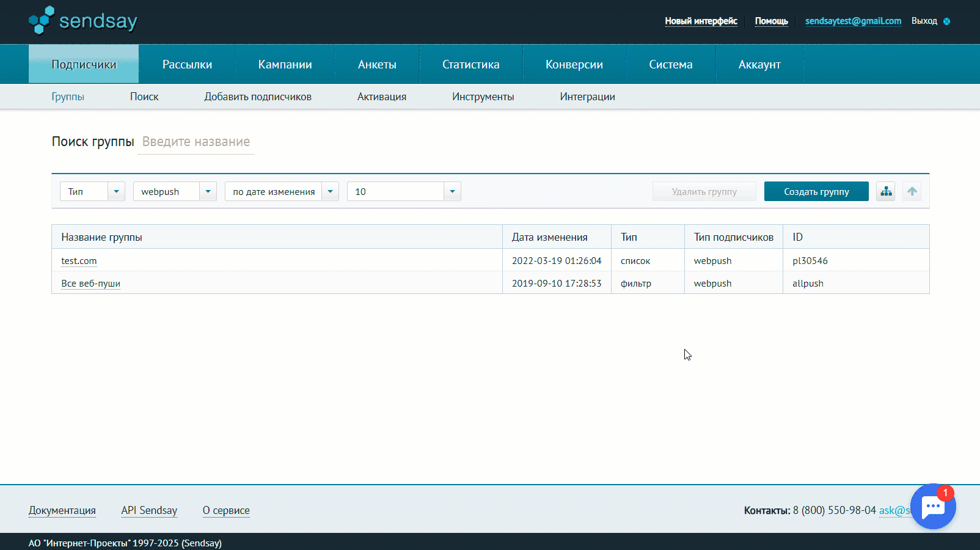Click into the group name search field
The width and height of the screenshot is (980, 550).
pyautogui.click(x=196, y=142)
